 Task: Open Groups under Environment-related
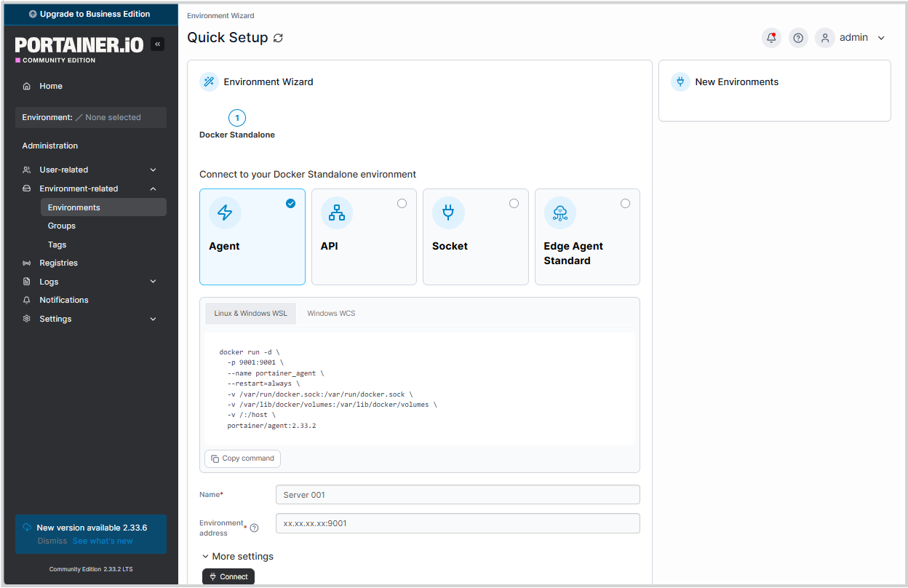(x=62, y=226)
